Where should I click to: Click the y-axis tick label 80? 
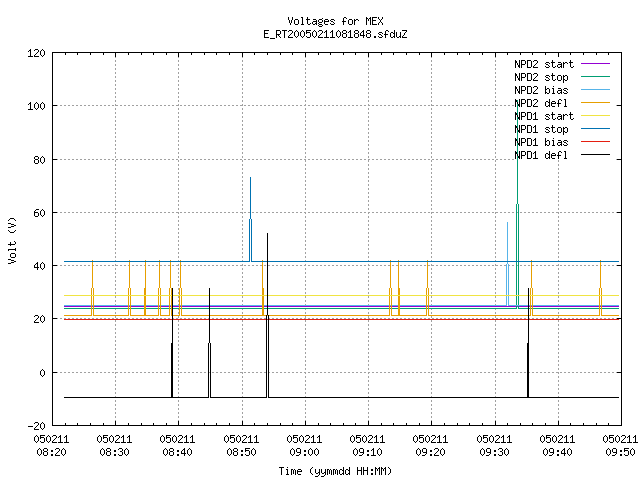(x=40, y=160)
